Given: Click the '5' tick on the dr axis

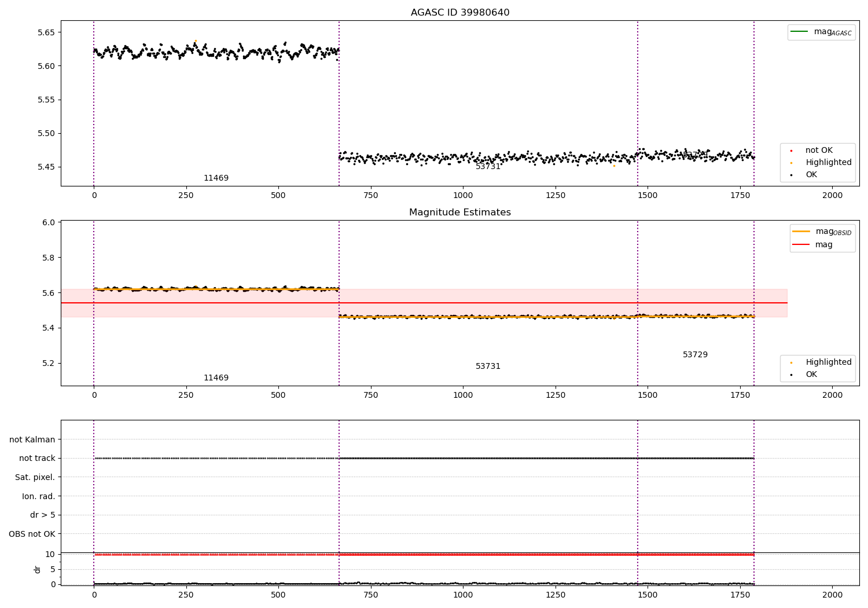Looking at the screenshot, I should point(53,570).
